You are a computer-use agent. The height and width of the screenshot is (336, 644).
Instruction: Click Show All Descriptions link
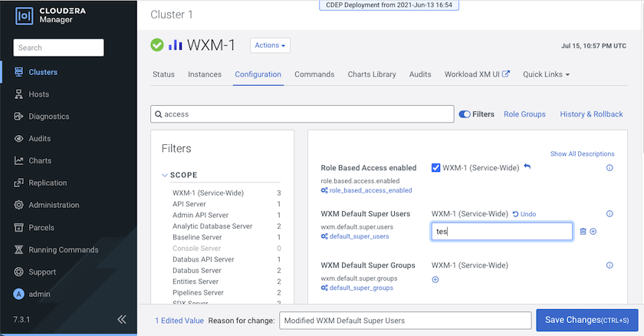pos(582,154)
